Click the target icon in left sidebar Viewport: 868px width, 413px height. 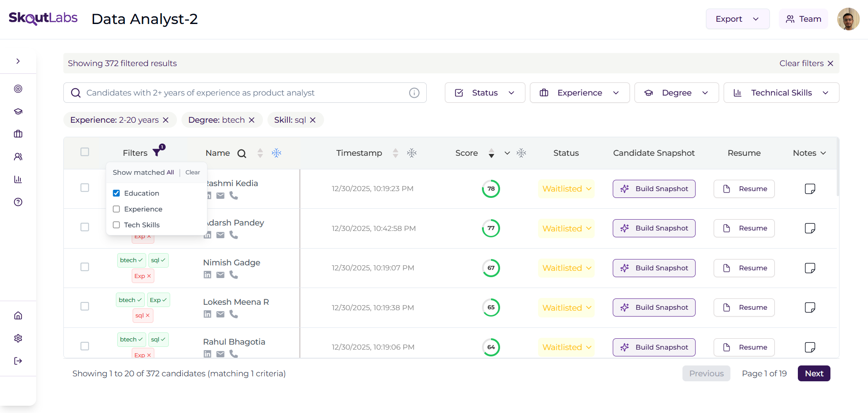pos(18,89)
